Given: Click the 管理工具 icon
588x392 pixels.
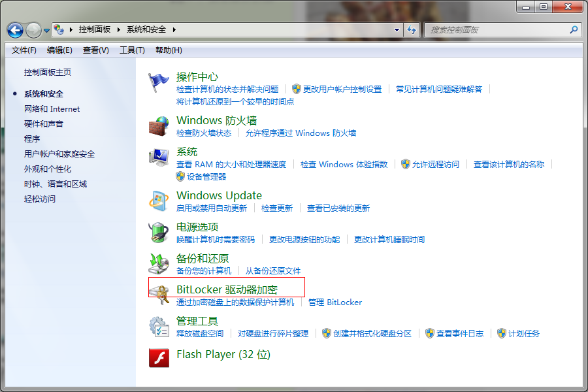Looking at the screenshot, I should coord(158,326).
